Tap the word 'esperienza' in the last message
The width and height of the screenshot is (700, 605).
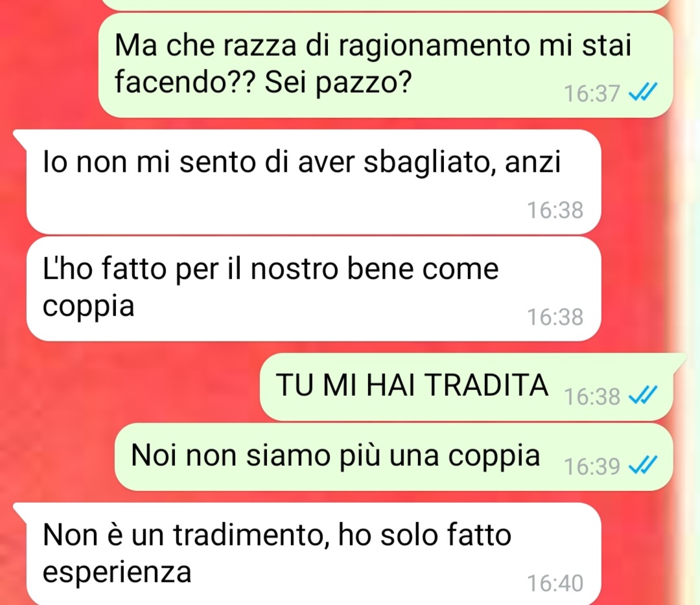coord(117,573)
